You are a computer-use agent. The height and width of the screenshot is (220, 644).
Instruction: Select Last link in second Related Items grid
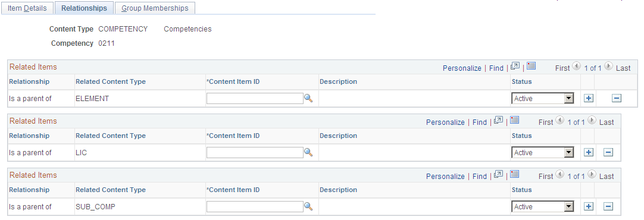(607, 122)
